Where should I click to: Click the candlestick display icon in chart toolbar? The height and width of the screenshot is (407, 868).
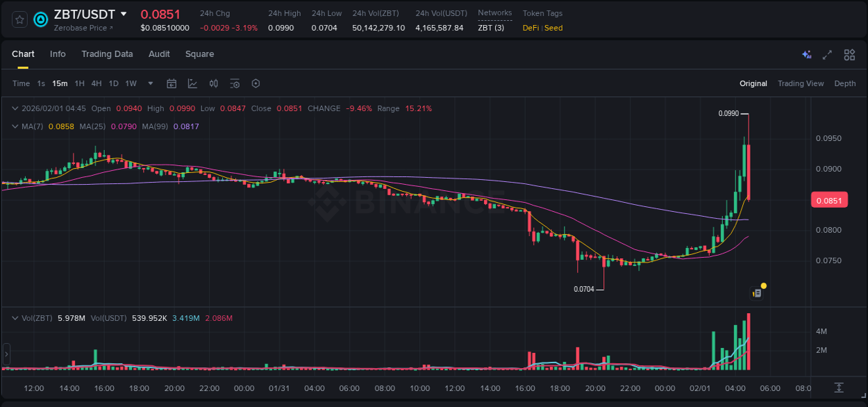coord(214,83)
